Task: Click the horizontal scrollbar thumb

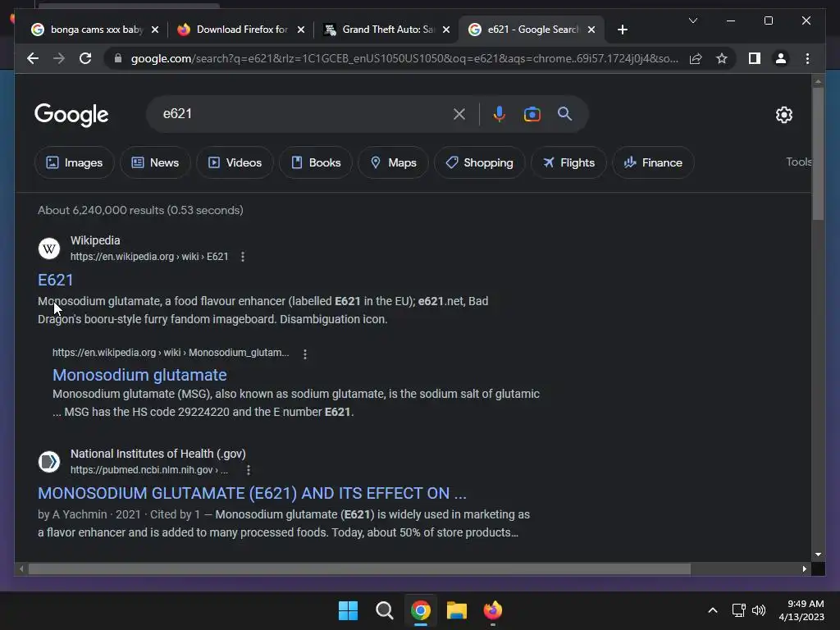Action: click(x=359, y=569)
